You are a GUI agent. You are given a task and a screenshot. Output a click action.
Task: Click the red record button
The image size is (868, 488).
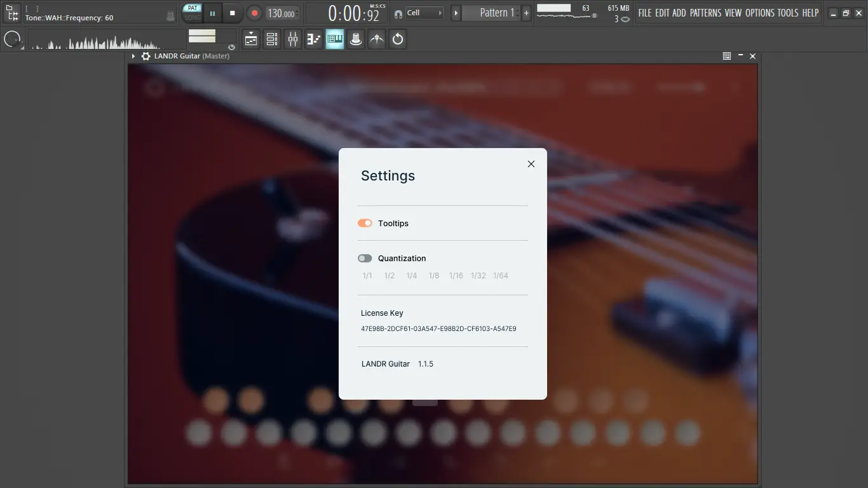coord(254,13)
